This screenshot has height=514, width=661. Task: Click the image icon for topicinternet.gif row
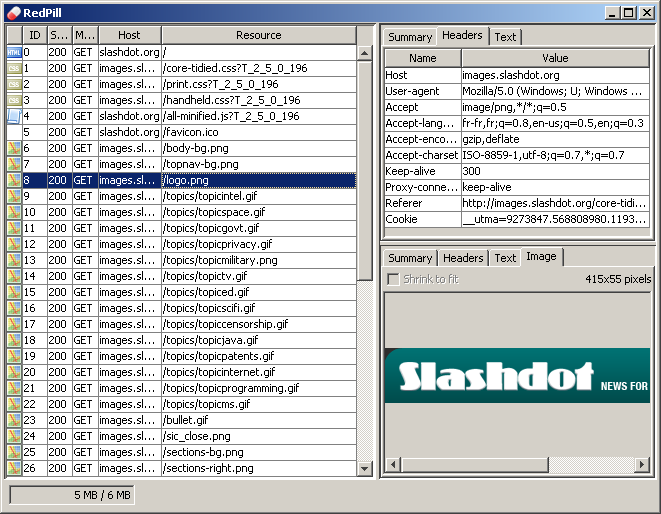14,373
